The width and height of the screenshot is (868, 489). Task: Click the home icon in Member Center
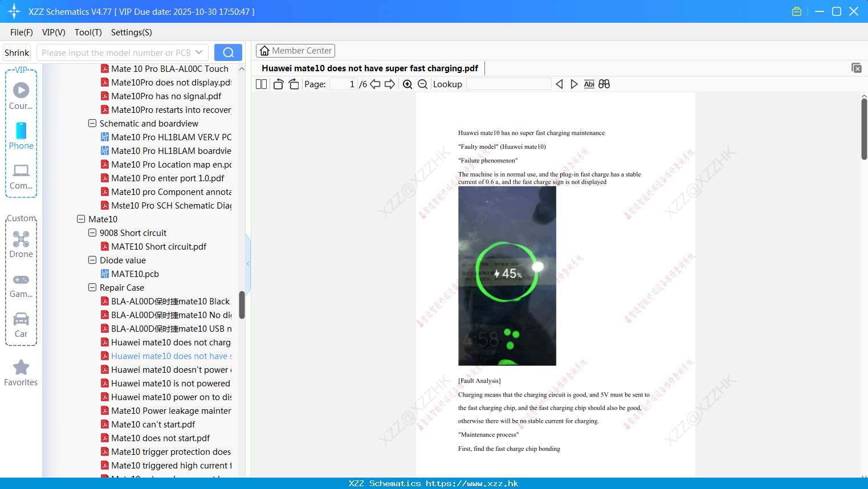[x=264, y=51]
